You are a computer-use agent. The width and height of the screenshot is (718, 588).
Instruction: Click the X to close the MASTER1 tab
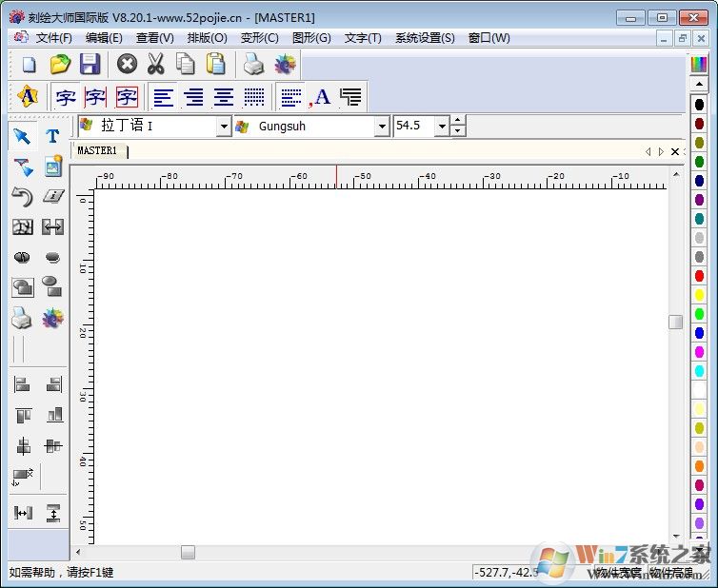click(x=675, y=152)
